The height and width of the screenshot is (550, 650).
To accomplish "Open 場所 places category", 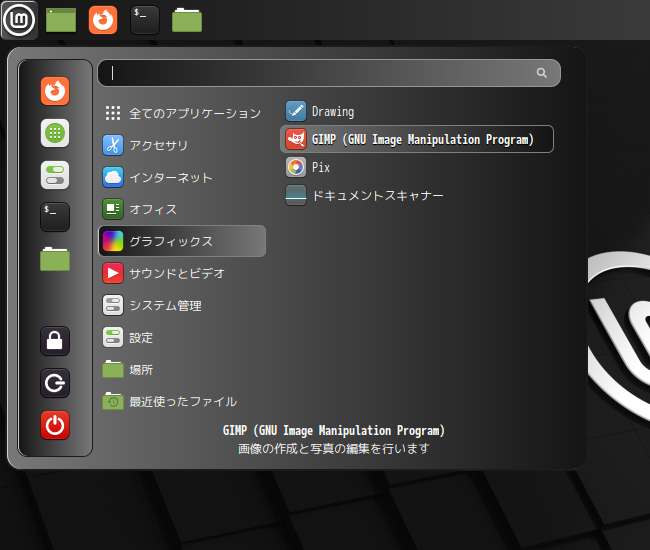I will pyautogui.click(x=182, y=369).
